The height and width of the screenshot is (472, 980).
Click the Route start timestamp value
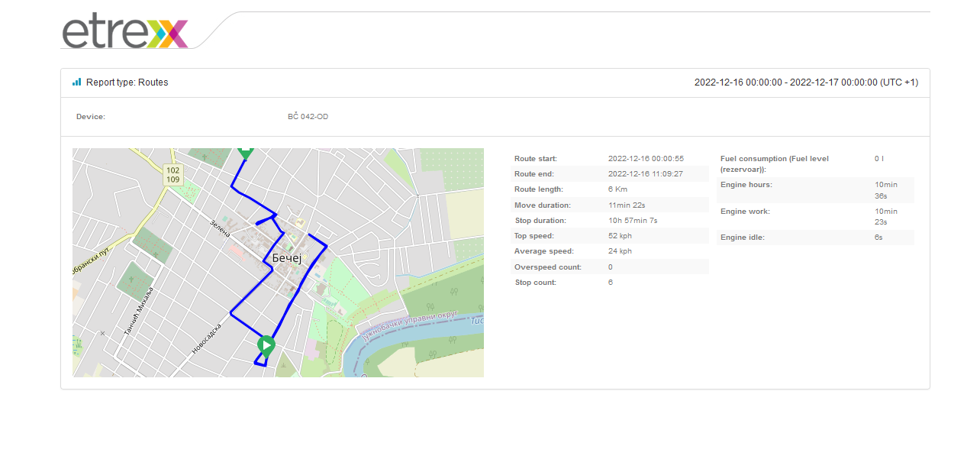(x=646, y=159)
